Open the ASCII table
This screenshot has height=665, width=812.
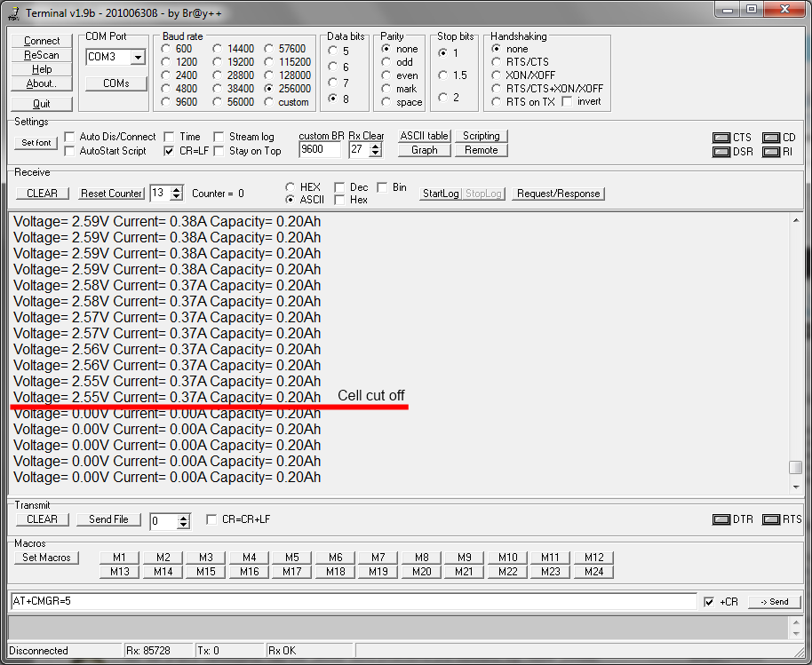pos(424,136)
